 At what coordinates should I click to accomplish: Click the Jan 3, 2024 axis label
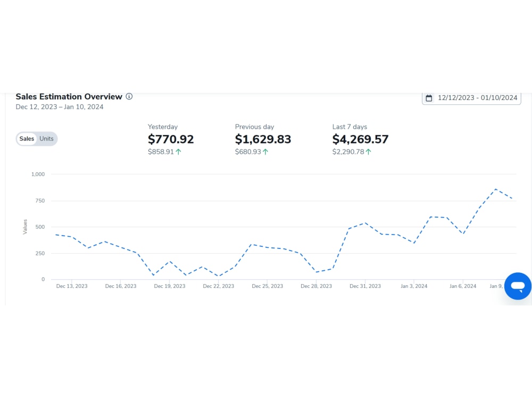pos(414,286)
